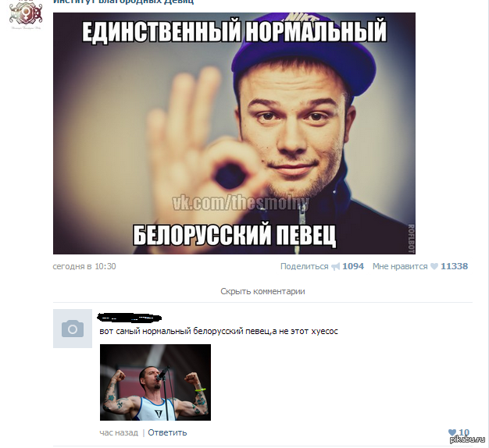Collapse comments via Скрыть комментарии
The height and width of the screenshot is (448, 489).
tap(262, 291)
